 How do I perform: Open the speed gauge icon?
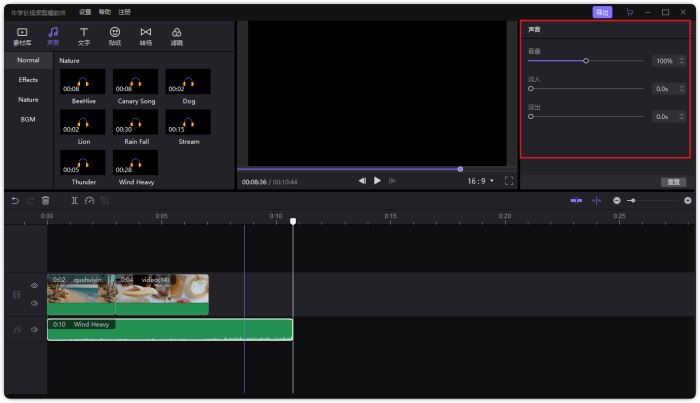coord(89,201)
